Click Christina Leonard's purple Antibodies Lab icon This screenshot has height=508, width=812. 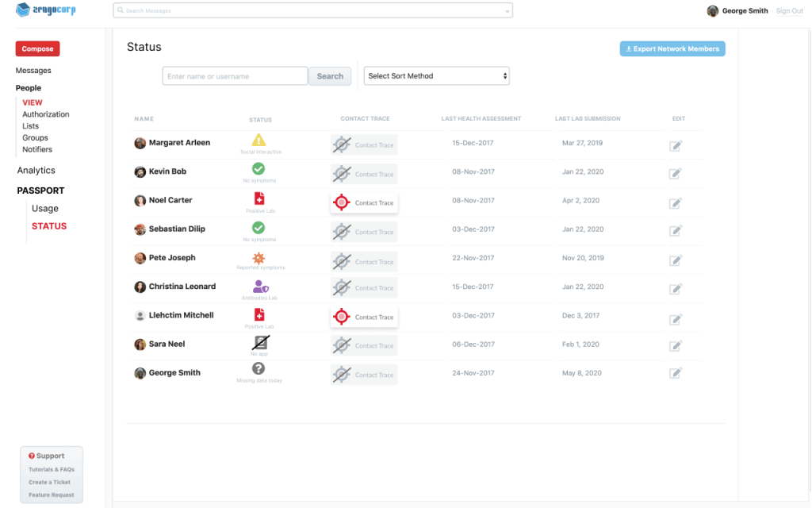click(259, 287)
